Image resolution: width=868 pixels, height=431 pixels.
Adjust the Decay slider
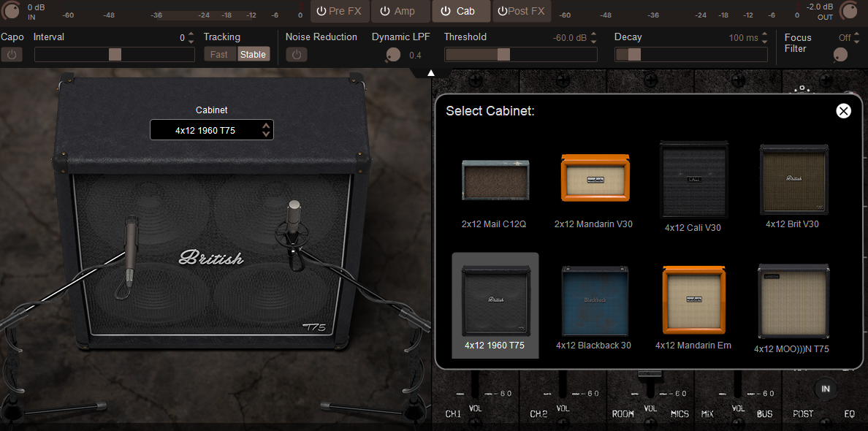coord(691,54)
